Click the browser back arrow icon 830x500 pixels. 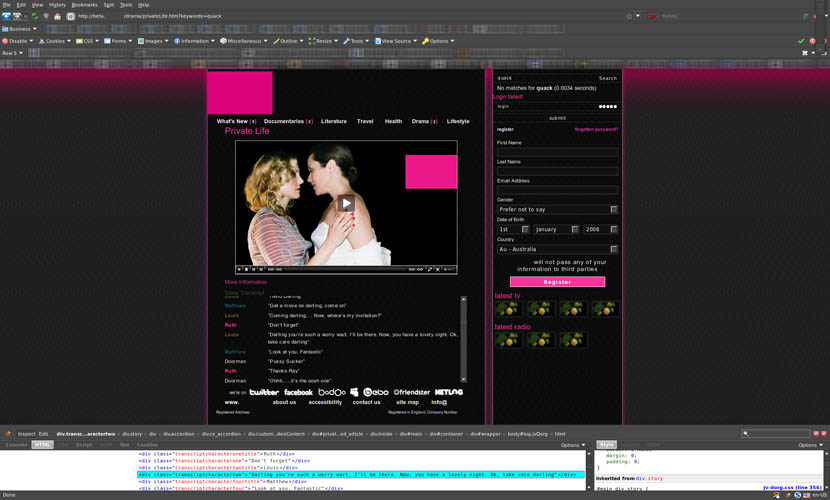[x=6, y=16]
